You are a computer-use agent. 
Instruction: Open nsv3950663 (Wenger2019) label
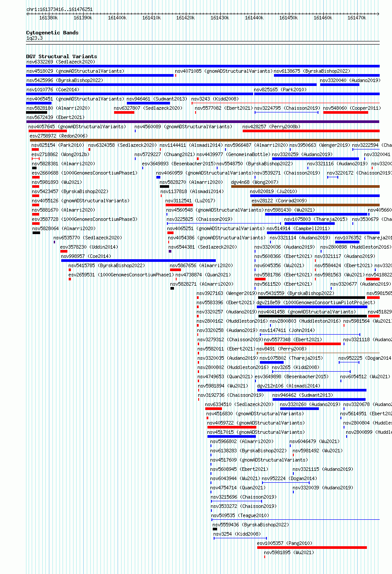coord(320,145)
